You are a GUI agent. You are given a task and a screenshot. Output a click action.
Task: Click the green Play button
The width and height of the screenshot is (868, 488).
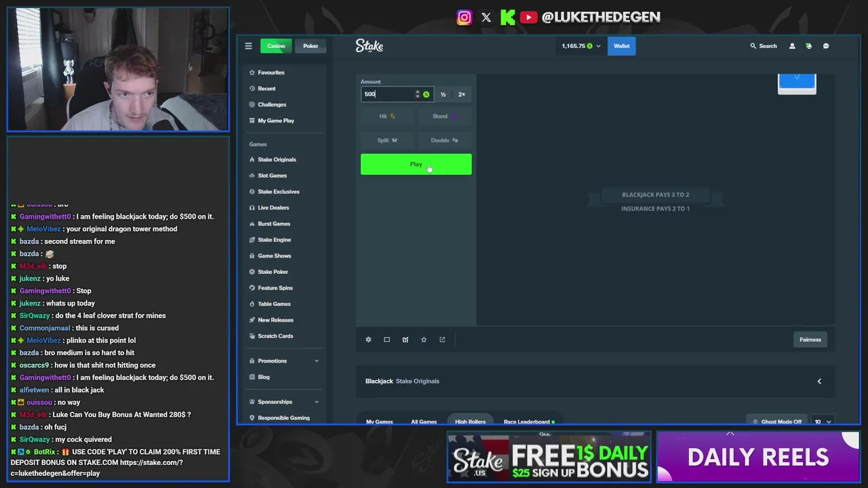click(x=416, y=164)
